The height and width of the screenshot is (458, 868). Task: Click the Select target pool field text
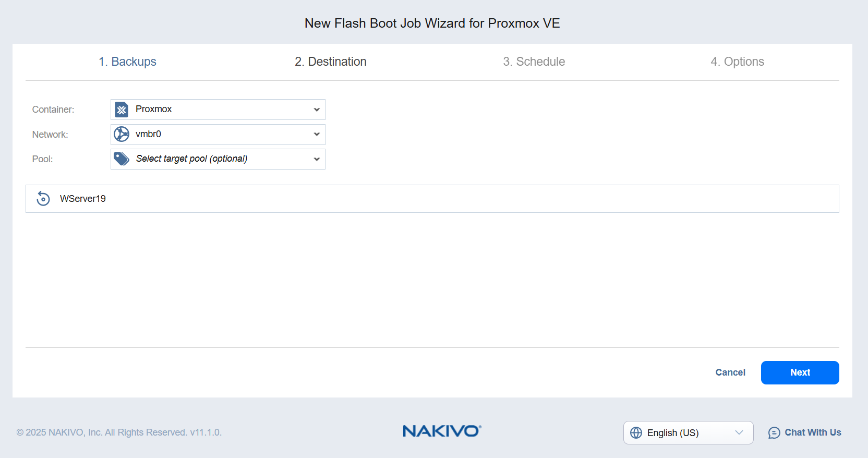[191, 159]
